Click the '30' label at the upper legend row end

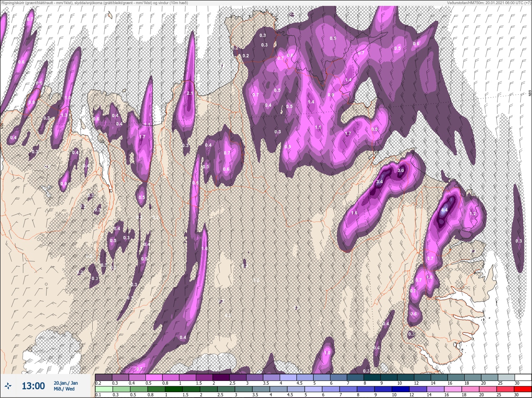(x=517, y=383)
